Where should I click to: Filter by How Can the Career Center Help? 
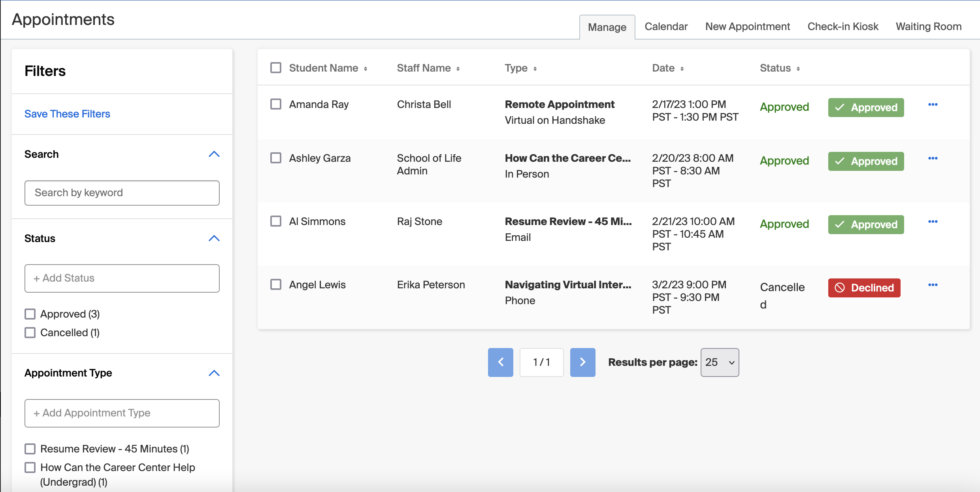pyautogui.click(x=30, y=467)
